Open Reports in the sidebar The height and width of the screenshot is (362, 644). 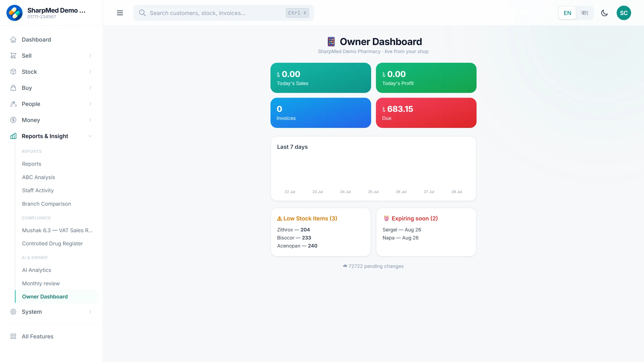[56, 164]
